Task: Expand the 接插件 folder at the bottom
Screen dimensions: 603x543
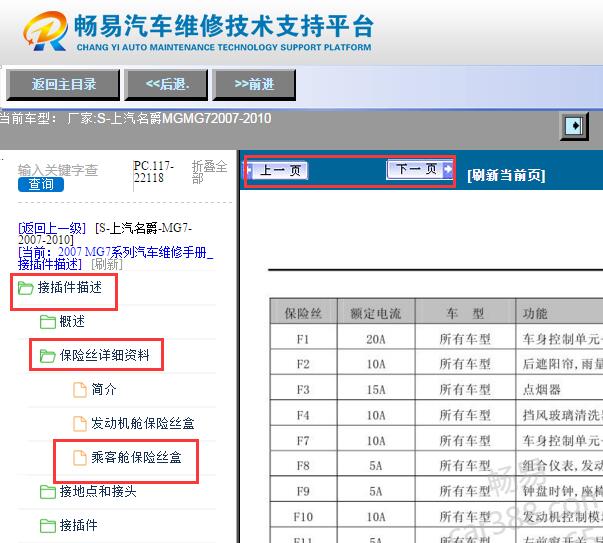Action: click(x=78, y=525)
